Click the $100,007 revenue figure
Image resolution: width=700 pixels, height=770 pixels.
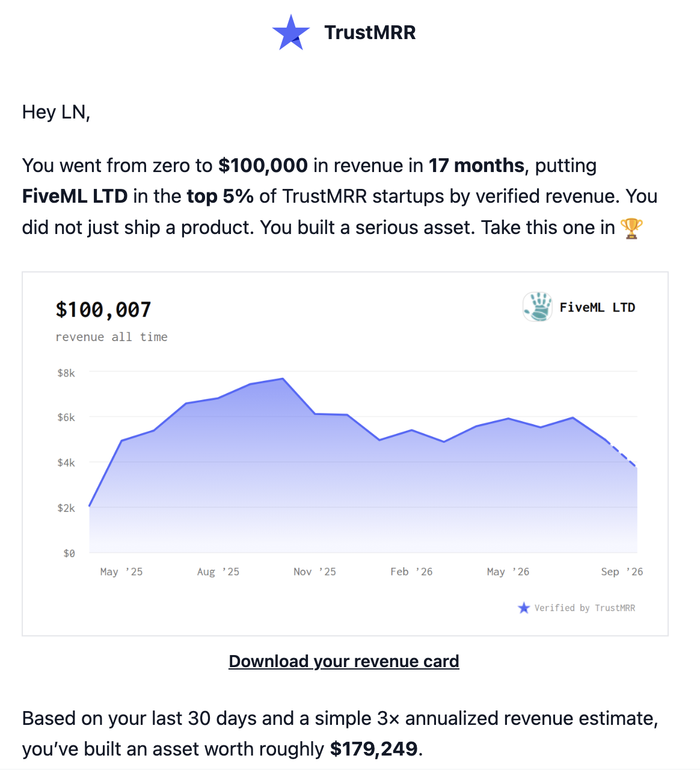pyautogui.click(x=103, y=310)
